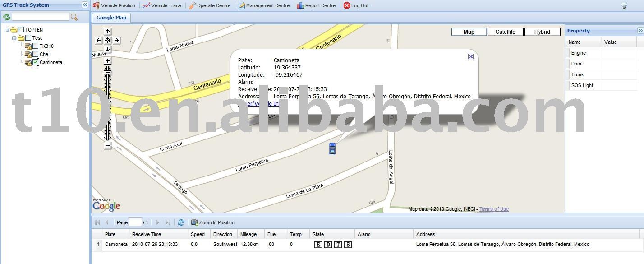Pan the map up
This screenshot has height=264, width=644.
tap(107, 31)
